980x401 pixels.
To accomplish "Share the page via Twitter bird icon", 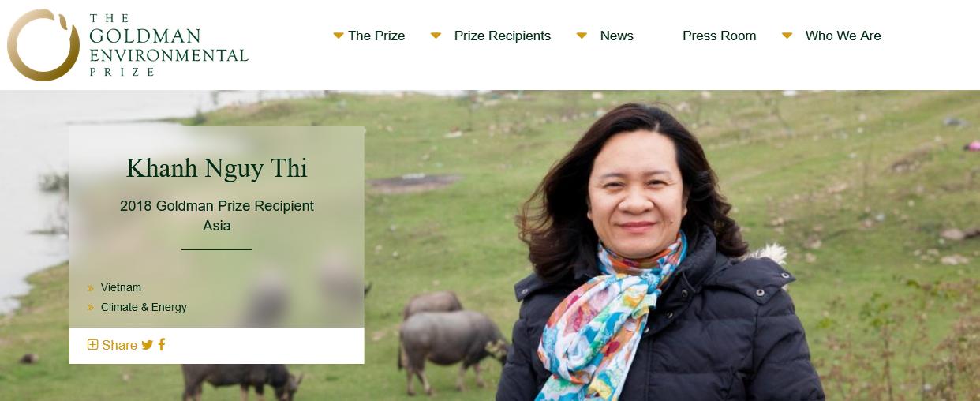I will [x=148, y=345].
